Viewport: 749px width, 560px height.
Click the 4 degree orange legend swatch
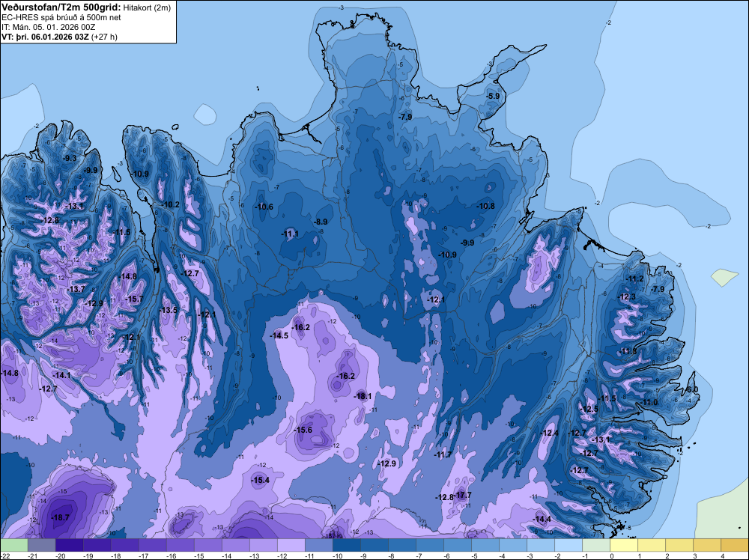pyautogui.click(x=734, y=545)
